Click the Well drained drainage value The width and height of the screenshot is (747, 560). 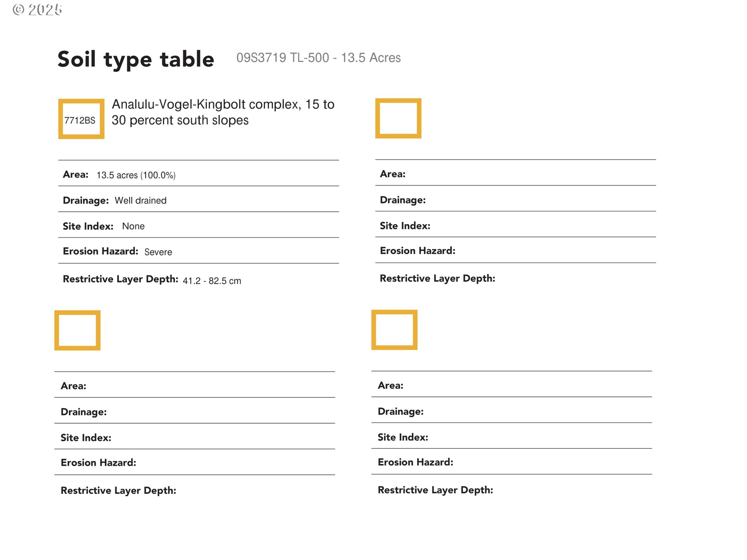point(140,200)
